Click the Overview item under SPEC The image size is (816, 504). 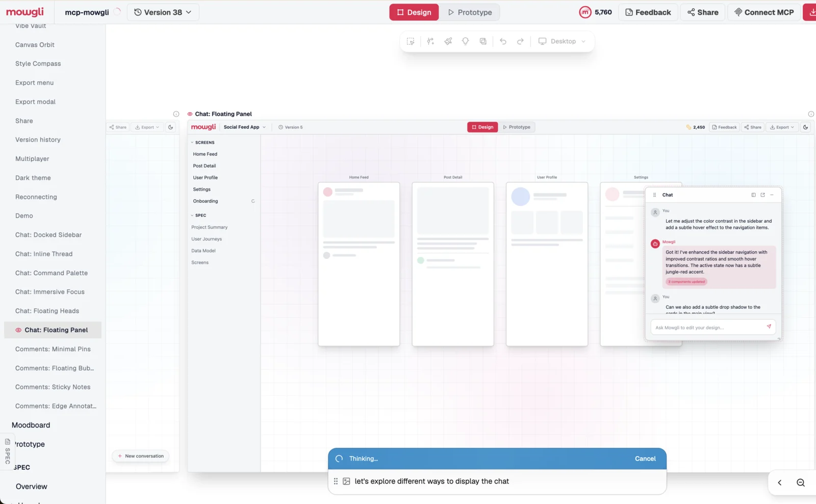tap(32, 487)
